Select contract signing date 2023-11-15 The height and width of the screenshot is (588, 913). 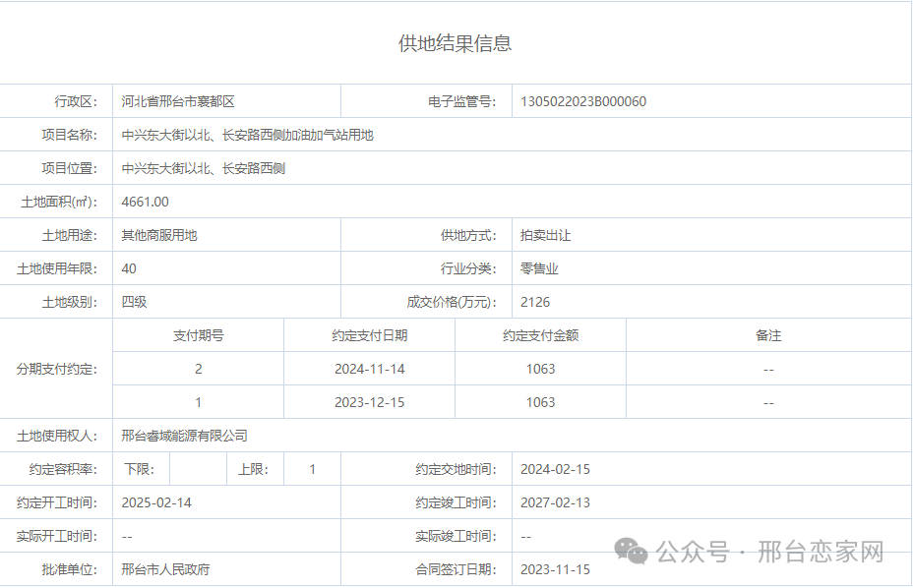(556, 569)
